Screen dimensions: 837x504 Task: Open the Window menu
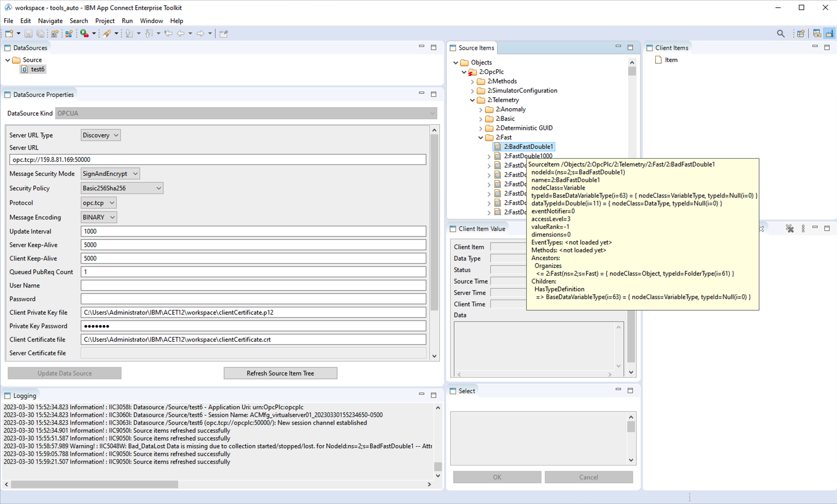pos(151,21)
